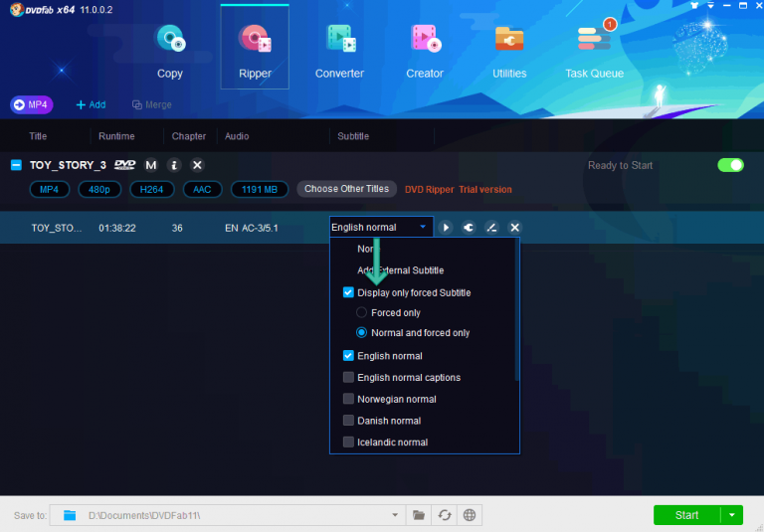
Task: Click the EN AC-3/5.1 audio cell
Action: pos(252,228)
